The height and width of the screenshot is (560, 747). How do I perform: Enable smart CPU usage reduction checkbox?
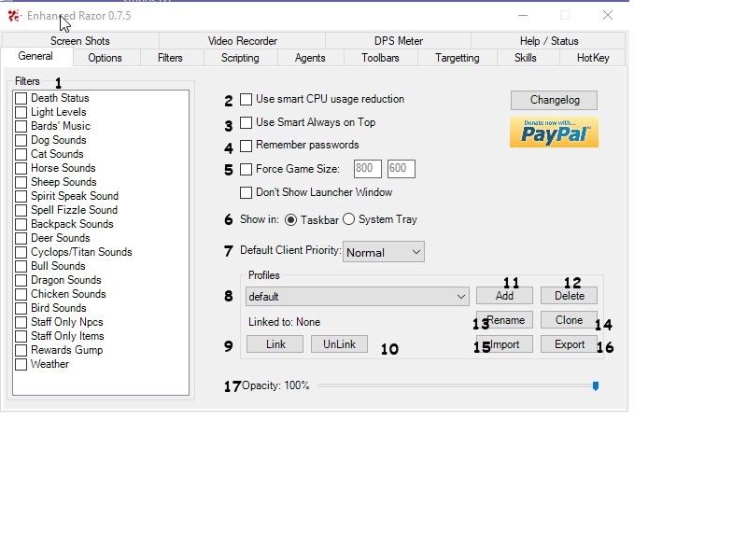[x=247, y=99]
